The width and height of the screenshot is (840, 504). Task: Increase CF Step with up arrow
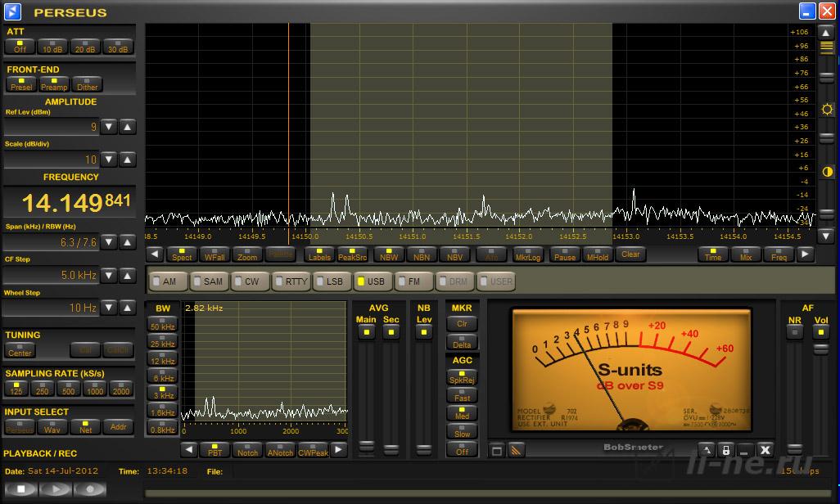[x=128, y=275]
